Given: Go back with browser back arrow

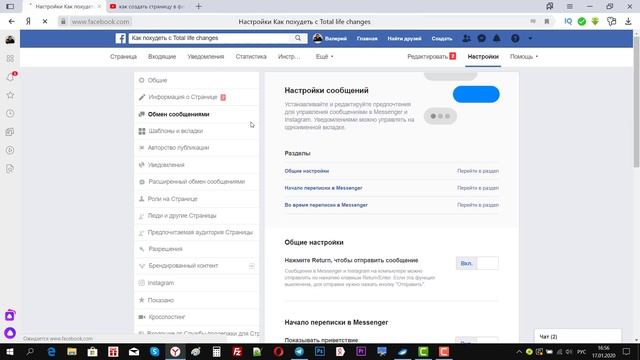Looking at the screenshot, I should point(11,22).
